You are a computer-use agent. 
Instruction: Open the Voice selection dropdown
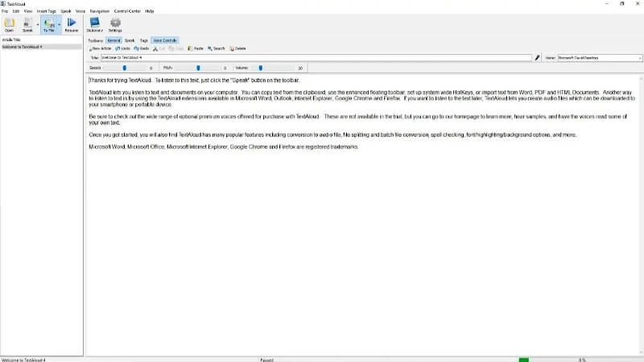click(x=600, y=58)
